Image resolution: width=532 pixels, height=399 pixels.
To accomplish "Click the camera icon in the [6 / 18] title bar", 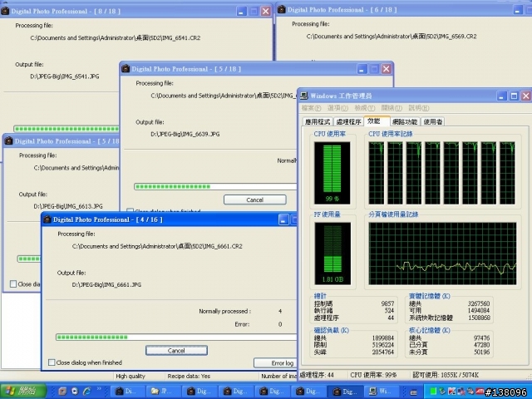I will 282,9.
